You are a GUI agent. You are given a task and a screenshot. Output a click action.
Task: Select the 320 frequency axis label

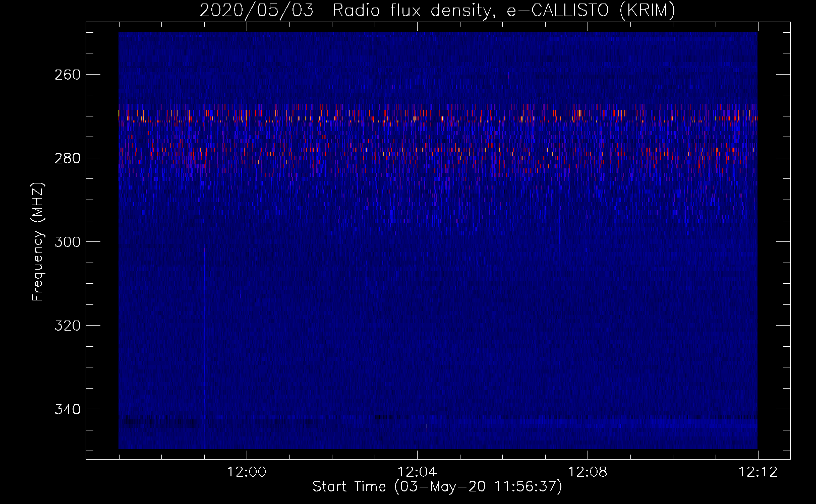(68, 326)
